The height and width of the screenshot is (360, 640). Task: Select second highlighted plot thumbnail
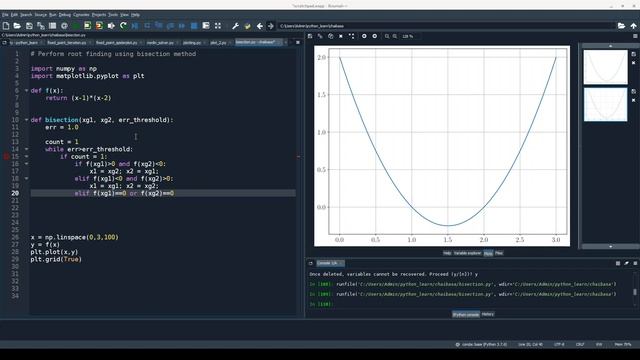tap(605, 104)
